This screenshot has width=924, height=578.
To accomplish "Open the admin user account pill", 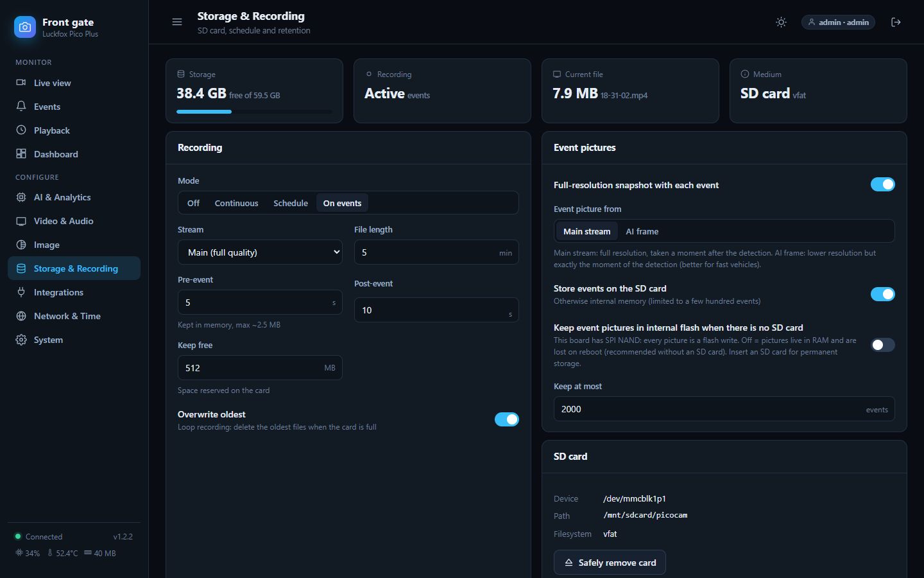I will [x=838, y=22].
